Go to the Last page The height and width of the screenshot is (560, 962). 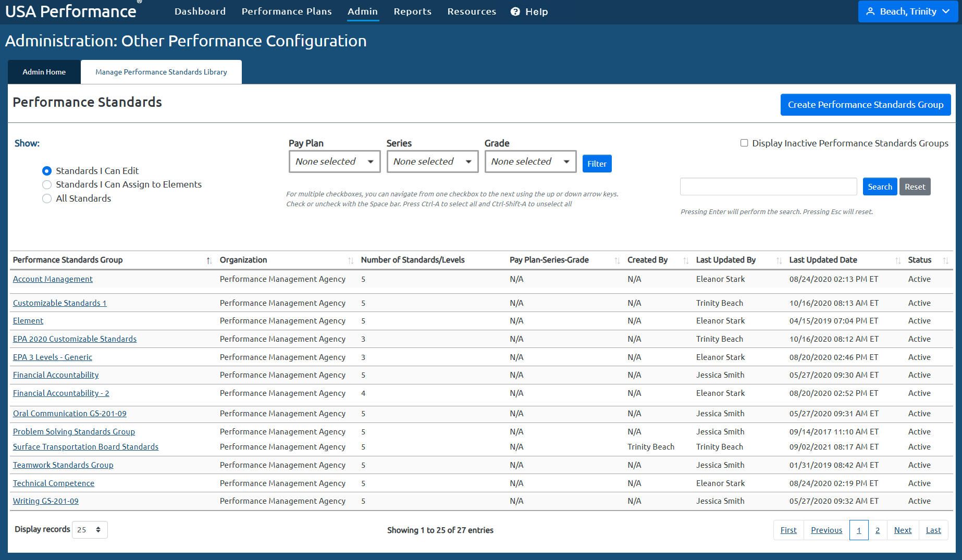933,530
